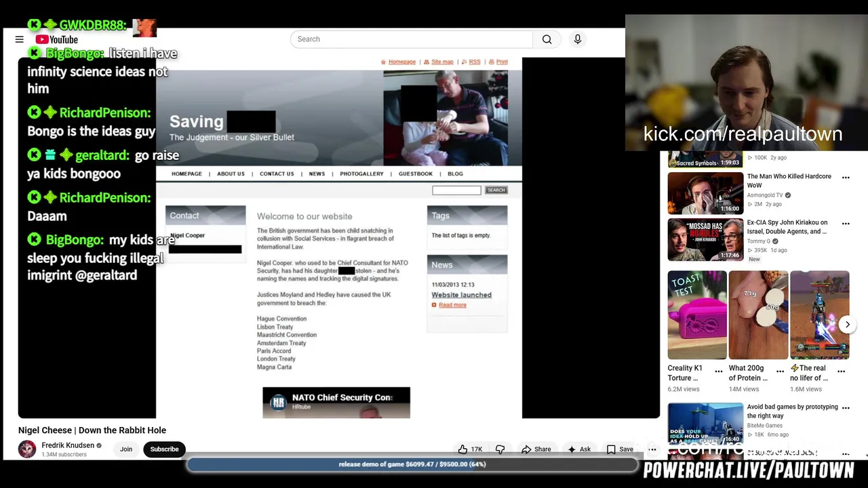868x488 pixels.
Task: Select NEWS in site navigation
Action: pos(317,174)
